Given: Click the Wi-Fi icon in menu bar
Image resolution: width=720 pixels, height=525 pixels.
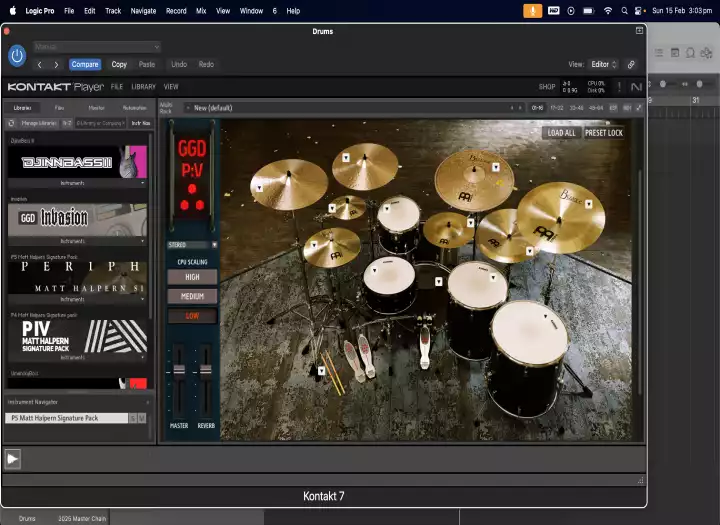Looking at the screenshot, I should [x=607, y=11].
